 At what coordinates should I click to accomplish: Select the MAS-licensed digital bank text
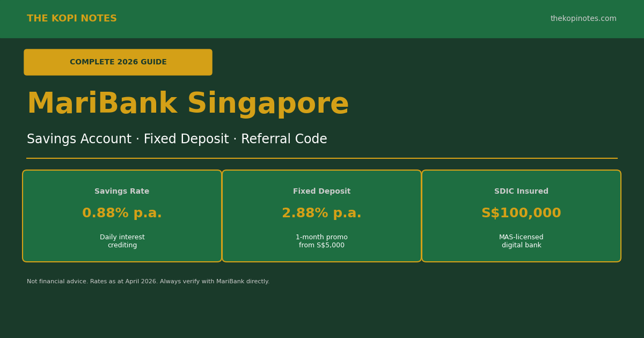coord(521,241)
